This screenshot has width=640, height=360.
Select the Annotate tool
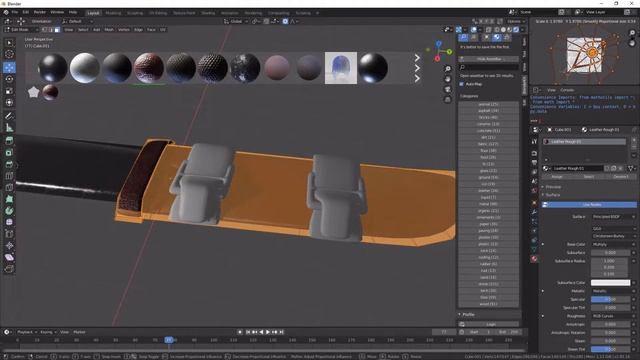pyautogui.click(x=9, y=116)
